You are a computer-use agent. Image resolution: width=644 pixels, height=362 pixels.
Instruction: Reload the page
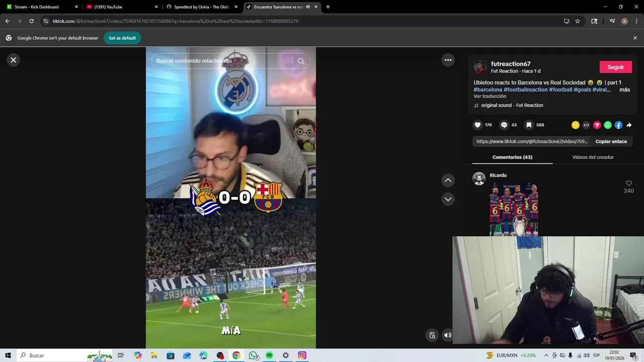click(x=31, y=21)
